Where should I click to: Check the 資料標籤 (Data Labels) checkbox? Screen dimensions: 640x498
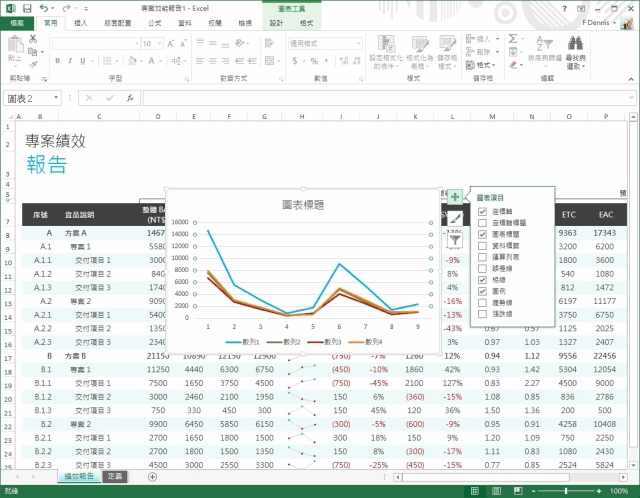pos(482,246)
